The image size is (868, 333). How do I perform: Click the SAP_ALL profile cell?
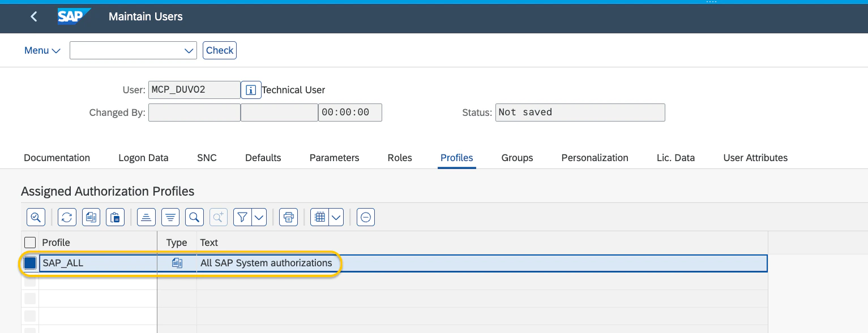coord(98,263)
